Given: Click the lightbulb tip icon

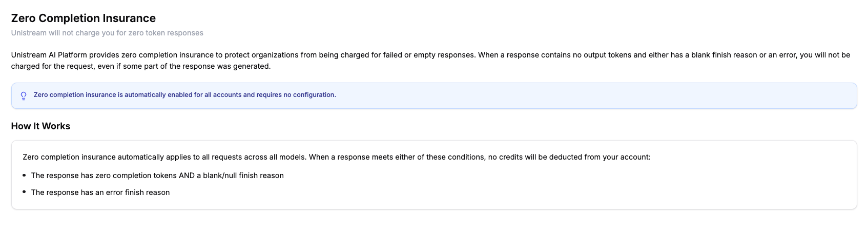Looking at the screenshot, I should click(24, 95).
